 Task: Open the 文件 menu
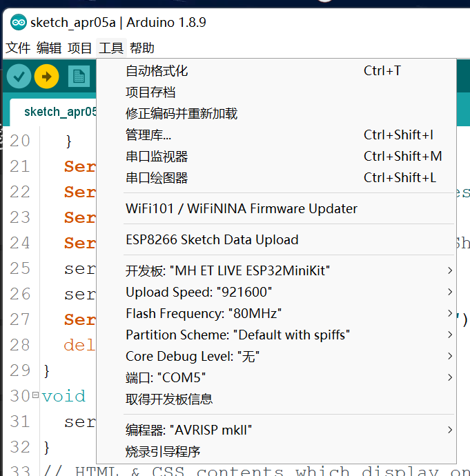(x=18, y=48)
